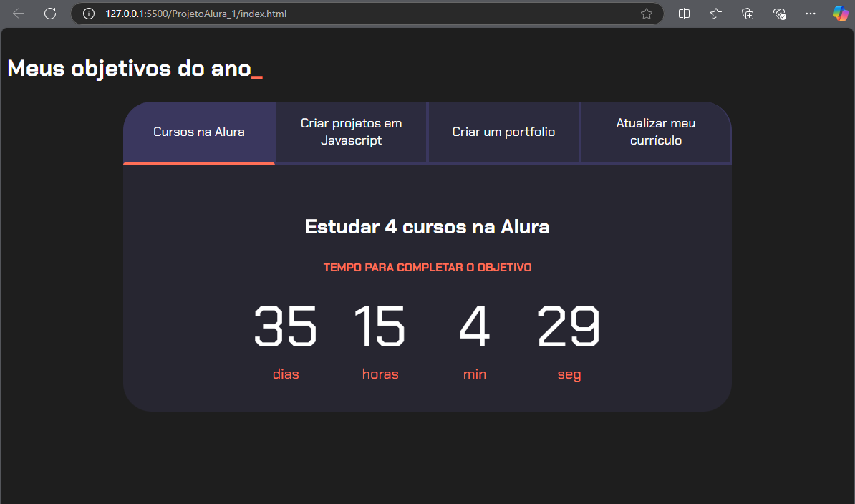Click the heading Meus objetivos do ano_
855x504 pixels.
click(x=134, y=68)
